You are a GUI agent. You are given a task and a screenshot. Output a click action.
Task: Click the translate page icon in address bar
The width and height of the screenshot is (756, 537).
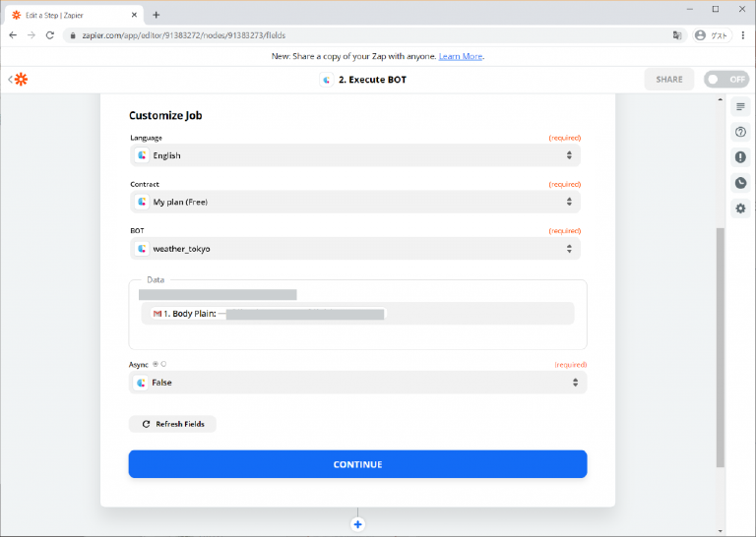(677, 35)
